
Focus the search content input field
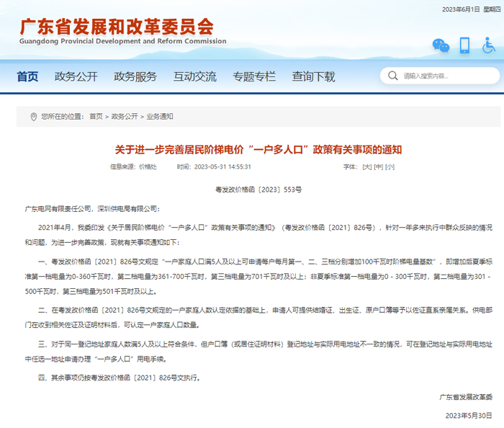pyautogui.click(x=446, y=76)
